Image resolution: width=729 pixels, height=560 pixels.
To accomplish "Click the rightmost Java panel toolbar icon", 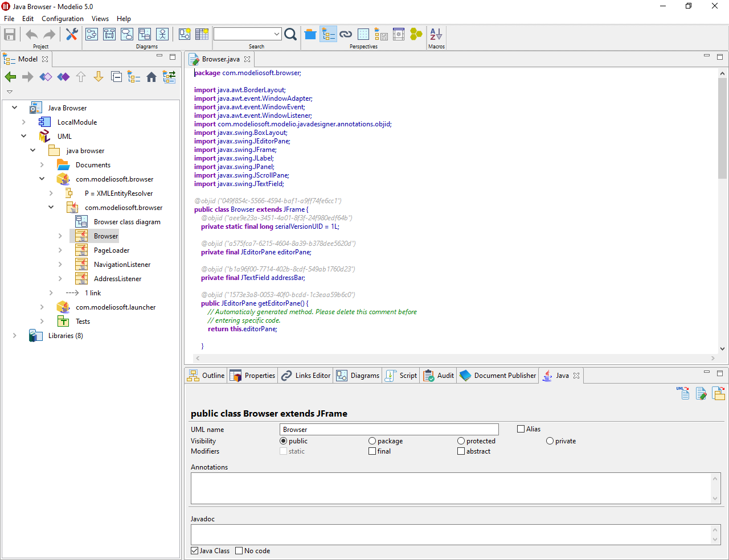I will (719, 393).
